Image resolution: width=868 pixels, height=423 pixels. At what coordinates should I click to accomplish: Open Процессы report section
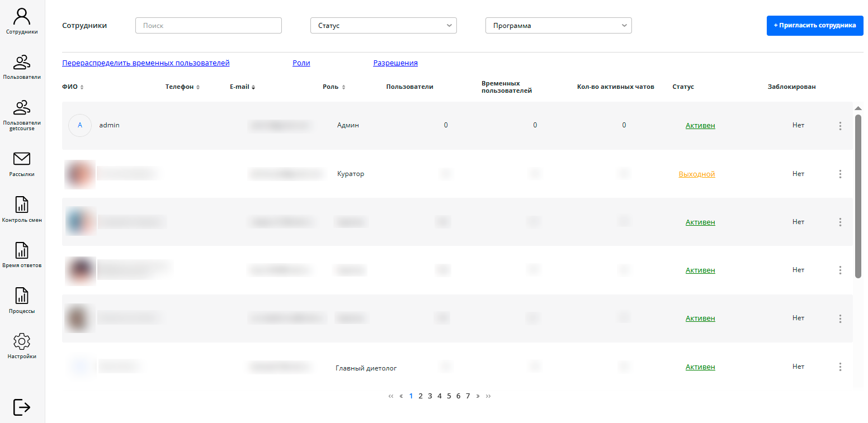tap(22, 301)
